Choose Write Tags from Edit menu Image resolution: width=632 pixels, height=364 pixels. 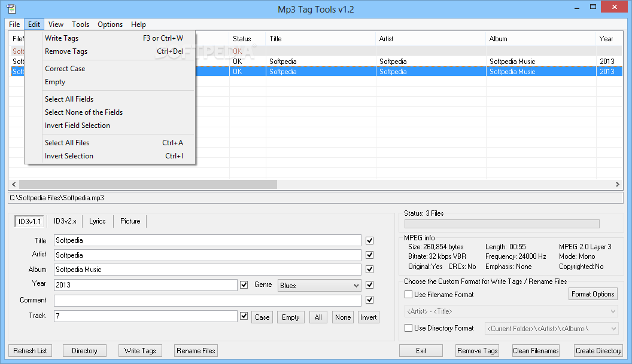(110, 38)
